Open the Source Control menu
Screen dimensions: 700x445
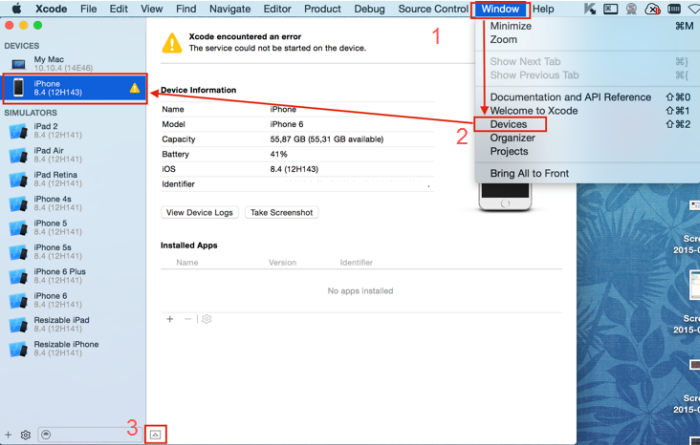pos(433,9)
